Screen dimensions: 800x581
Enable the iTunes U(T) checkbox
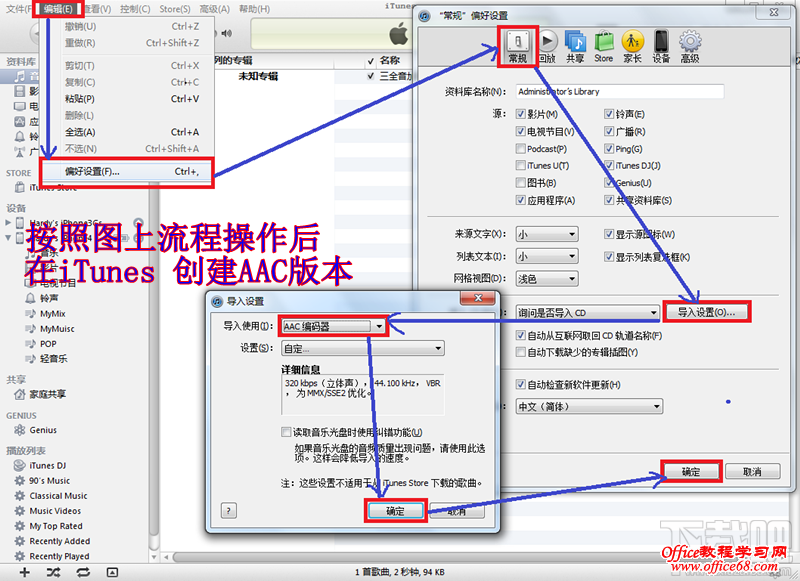(520, 165)
